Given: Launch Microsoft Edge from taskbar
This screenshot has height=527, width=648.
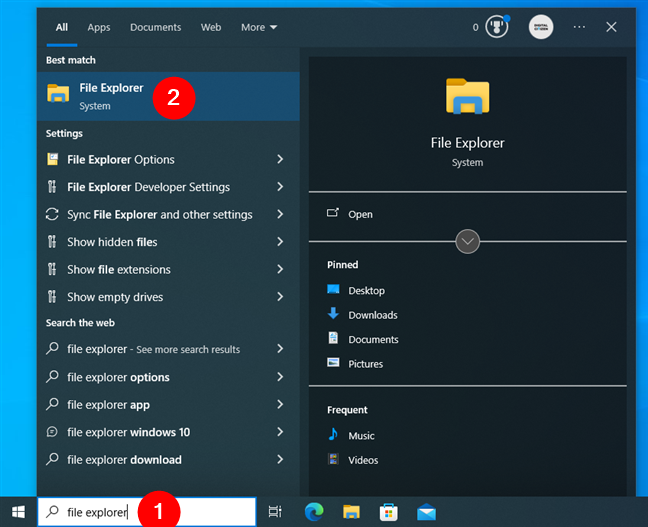Looking at the screenshot, I should (314, 512).
